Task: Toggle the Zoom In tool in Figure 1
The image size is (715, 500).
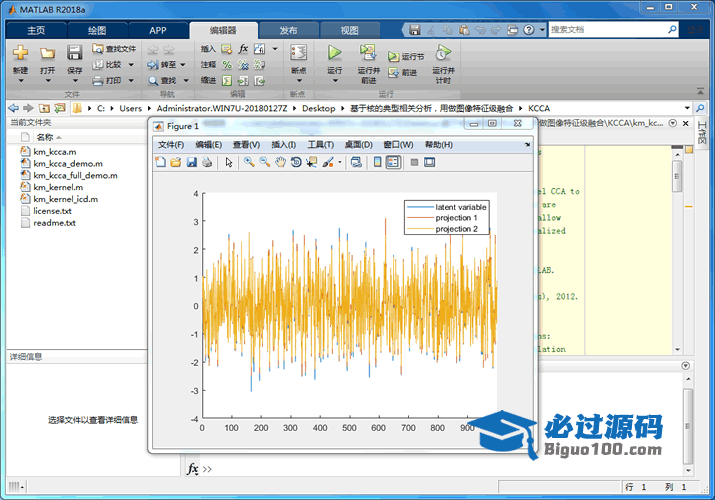Action: coord(249,162)
